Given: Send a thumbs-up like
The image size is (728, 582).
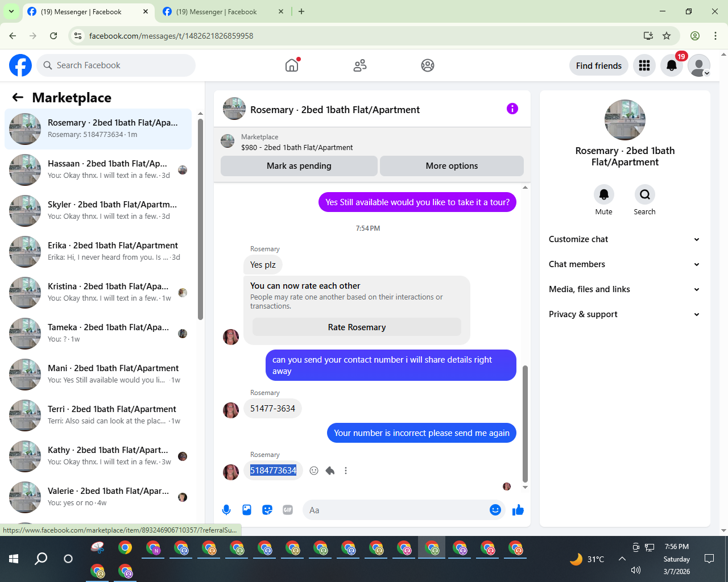Looking at the screenshot, I should (518, 510).
